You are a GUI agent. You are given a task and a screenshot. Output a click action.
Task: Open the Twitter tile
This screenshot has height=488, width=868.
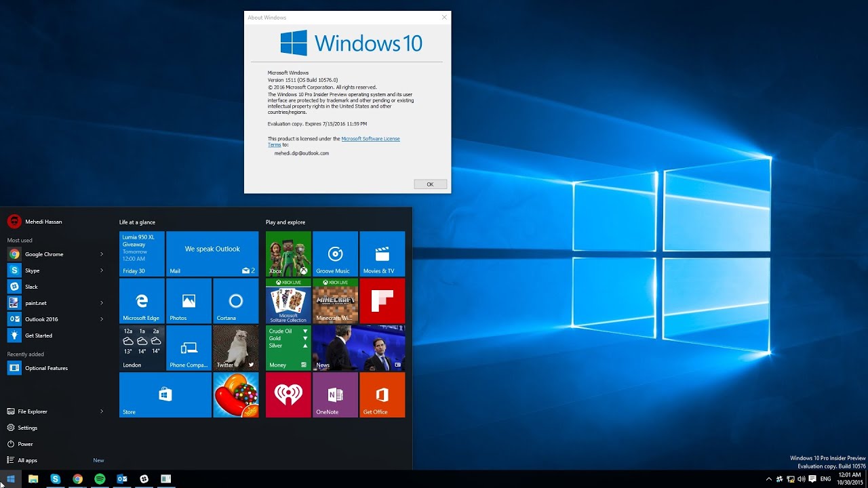[x=236, y=348]
